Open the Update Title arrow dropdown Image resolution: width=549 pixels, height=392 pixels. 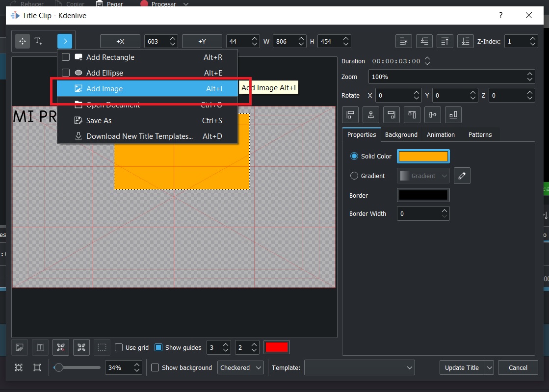click(x=490, y=367)
